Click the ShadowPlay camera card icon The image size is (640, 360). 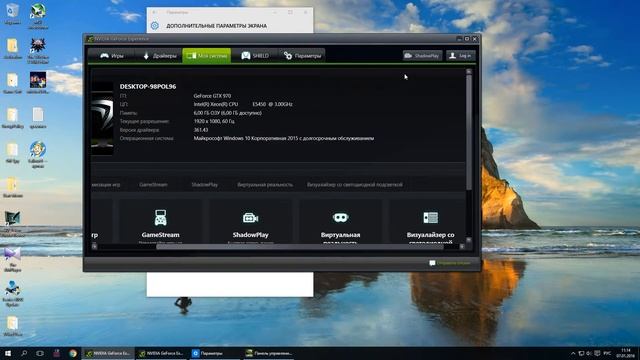coord(250,218)
